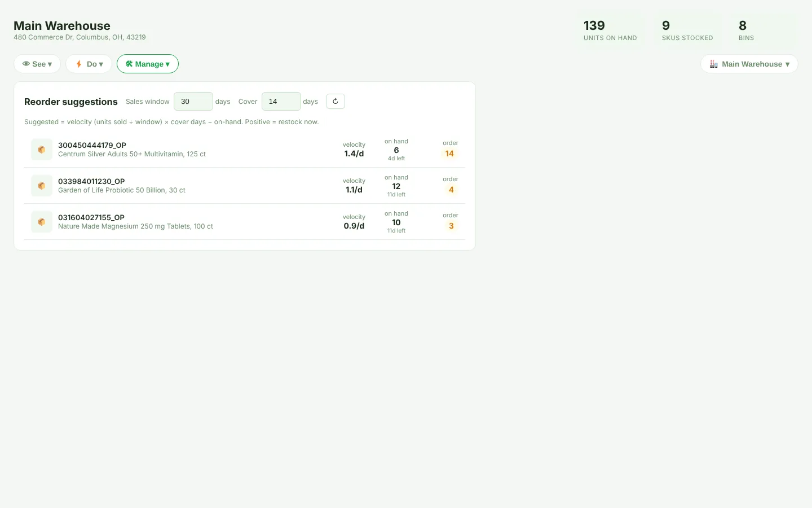Image resolution: width=812 pixels, height=508 pixels.
Task: Click the Nature Made Magnesium description
Action: tap(135, 226)
